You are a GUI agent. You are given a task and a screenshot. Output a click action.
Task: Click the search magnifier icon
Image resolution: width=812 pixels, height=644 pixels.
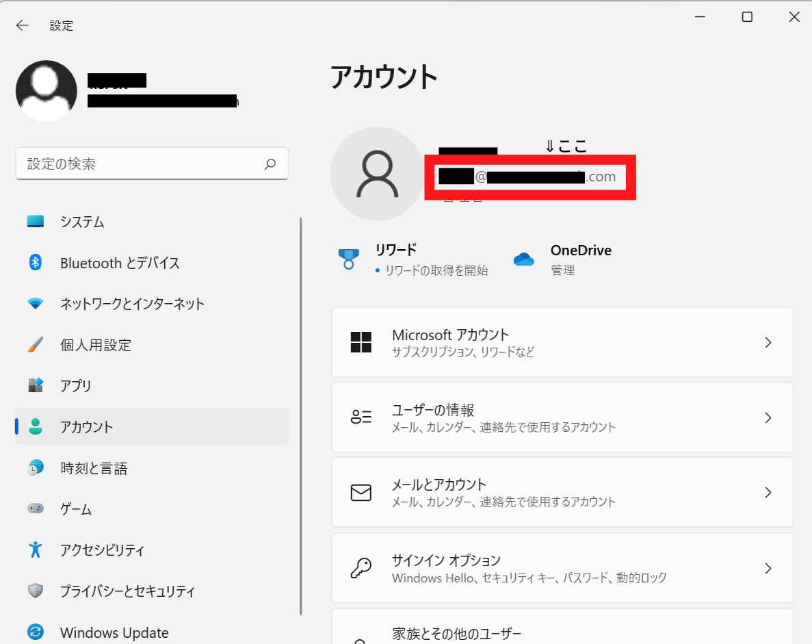click(x=270, y=164)
